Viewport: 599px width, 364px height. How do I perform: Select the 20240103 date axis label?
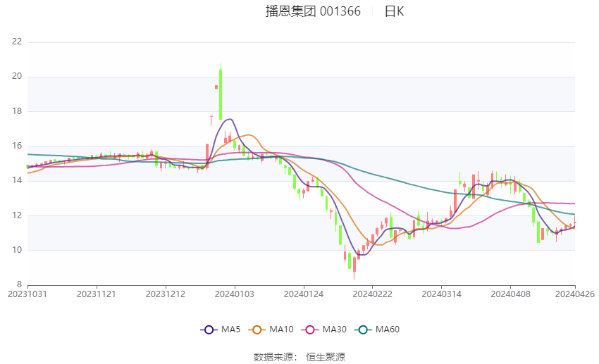pyautogui.click(x=235, y=294)
